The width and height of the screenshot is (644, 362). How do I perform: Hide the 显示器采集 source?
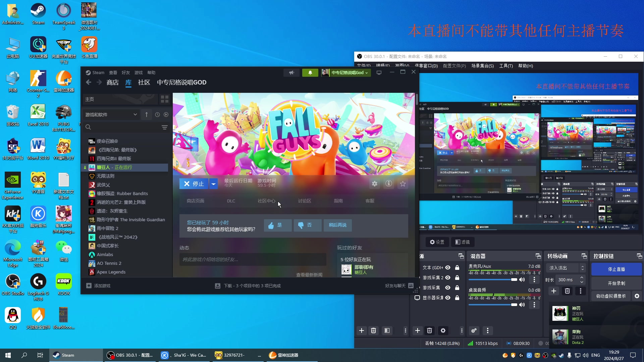click(447, 298)
